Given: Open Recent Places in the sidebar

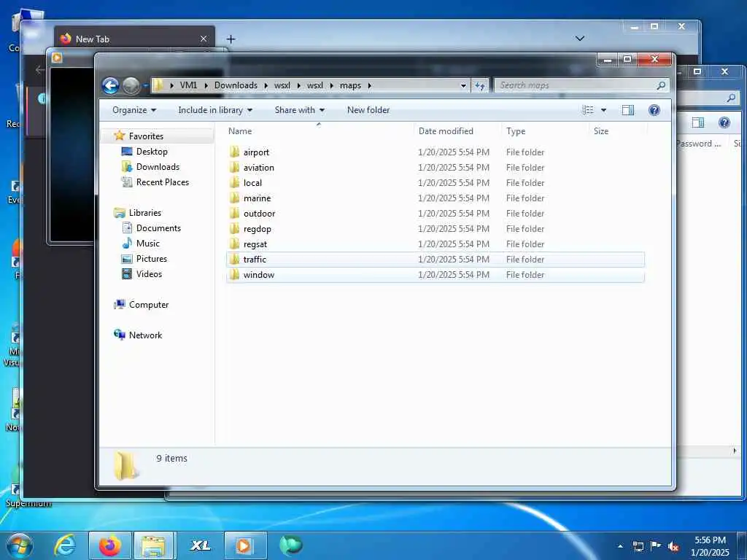Looking at the screenshot, I should tap(162, 182).
